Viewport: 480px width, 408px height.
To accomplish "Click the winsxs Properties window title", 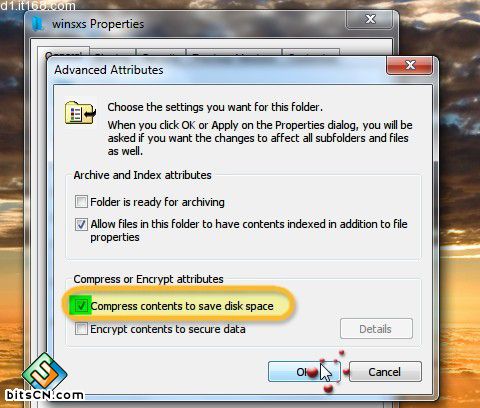I will [x=98, y=24].
